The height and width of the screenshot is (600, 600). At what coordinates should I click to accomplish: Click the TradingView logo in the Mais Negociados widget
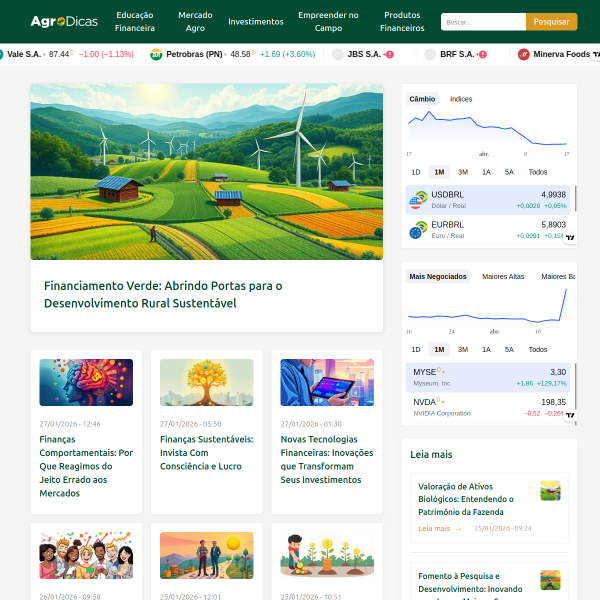click(570, 415)
